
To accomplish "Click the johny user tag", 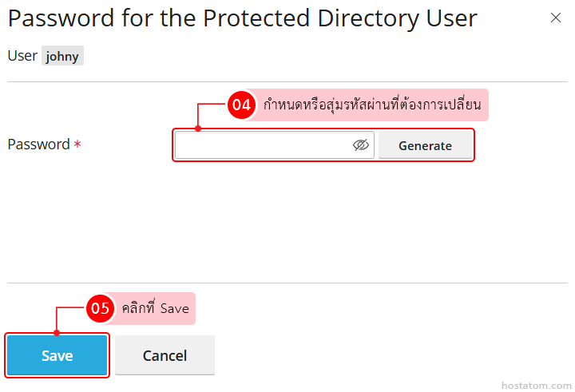I will pyautogui.click(x=62, y=57).
